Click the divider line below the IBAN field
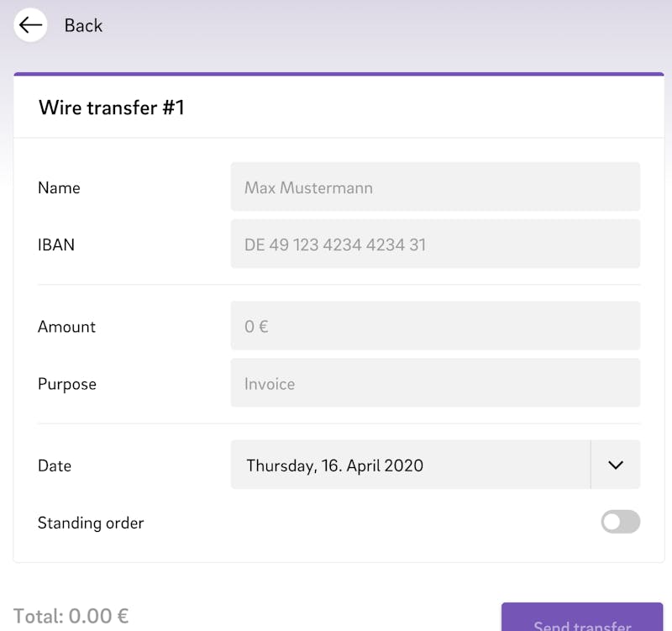 pyautogui.click(x=339, y=285)
